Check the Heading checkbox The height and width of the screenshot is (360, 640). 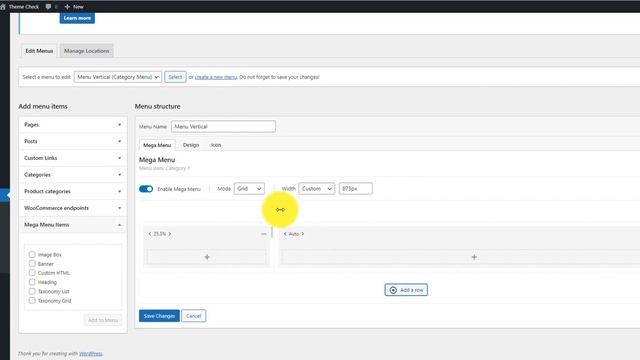[x=32, y=282]
